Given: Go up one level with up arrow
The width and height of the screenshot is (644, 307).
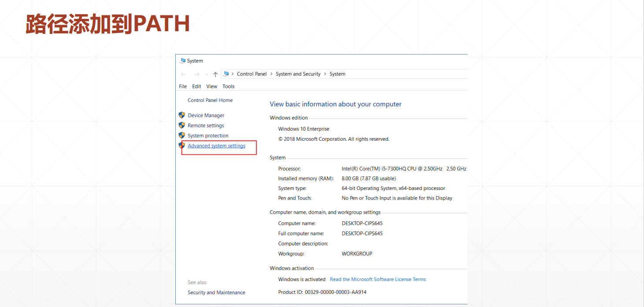Looking at the screenshot, I should [x=215, y=74].
